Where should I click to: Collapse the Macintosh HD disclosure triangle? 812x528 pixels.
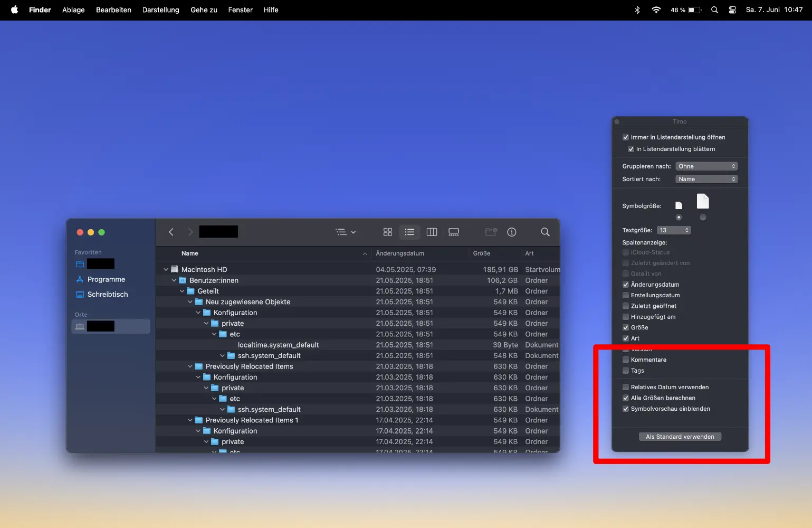point(166,269)
